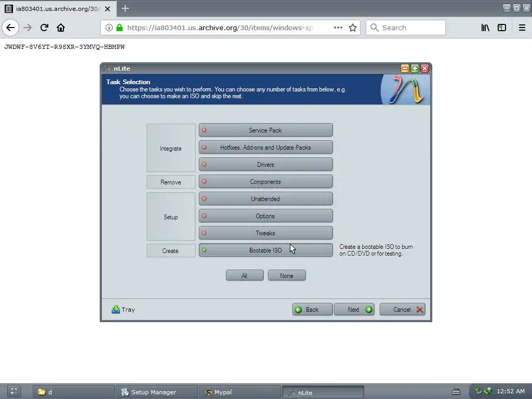Click the green padlock security icon
Screen dimensions: 532x399
(x=119, y=28)
